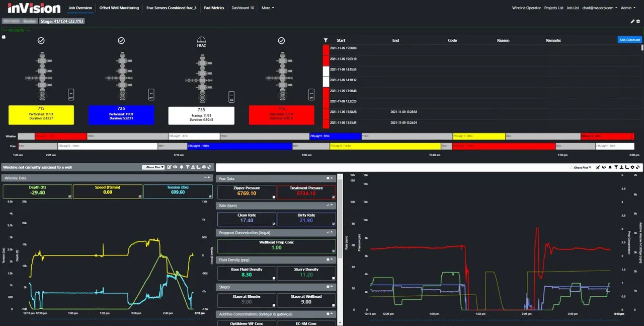Viewport: 644px width, 326px height.
Task: Select the download icon on the Frac plot toolbar
Action: 622,167
